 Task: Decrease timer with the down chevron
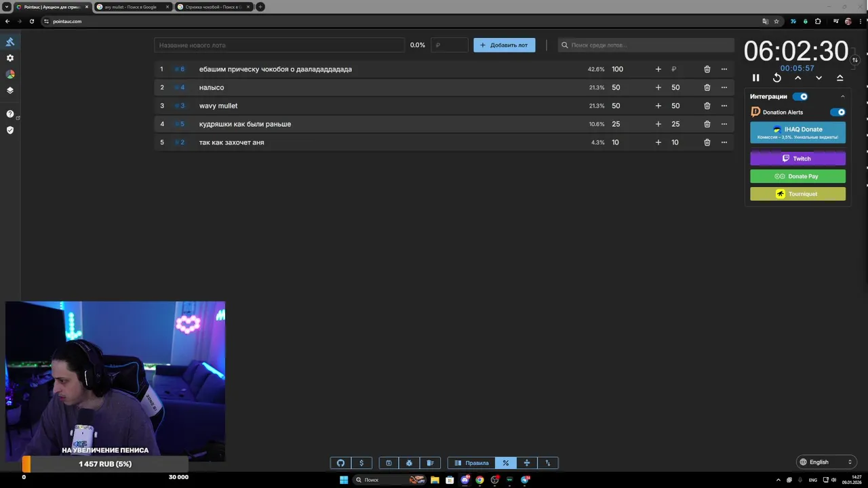coord(819,78)
